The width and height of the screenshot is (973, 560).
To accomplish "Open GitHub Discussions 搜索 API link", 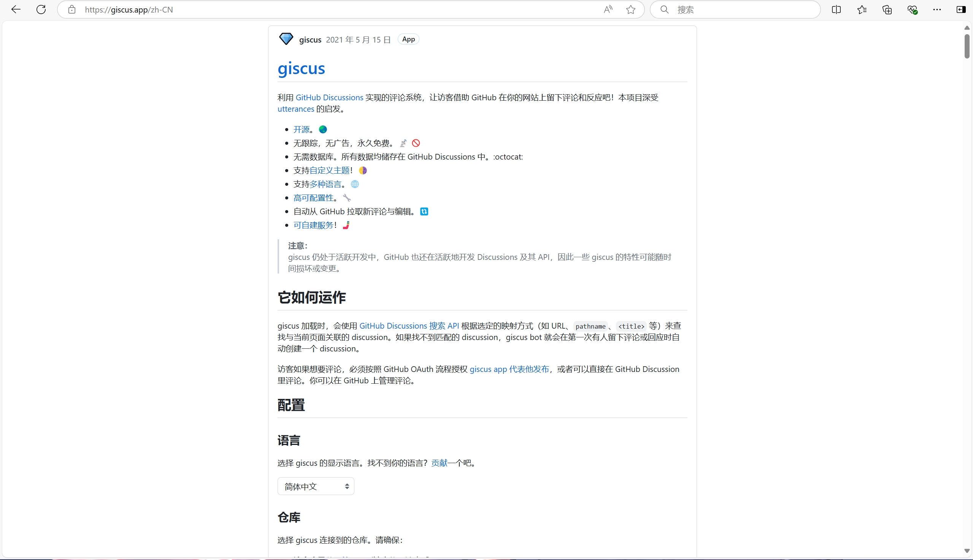I will [409, 326].
